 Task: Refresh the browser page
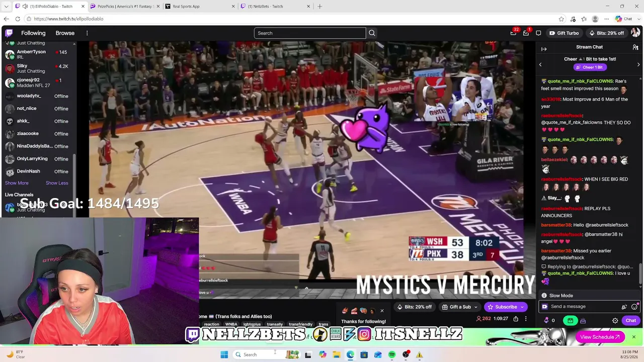pyautogui.click(x=18, y=19)
